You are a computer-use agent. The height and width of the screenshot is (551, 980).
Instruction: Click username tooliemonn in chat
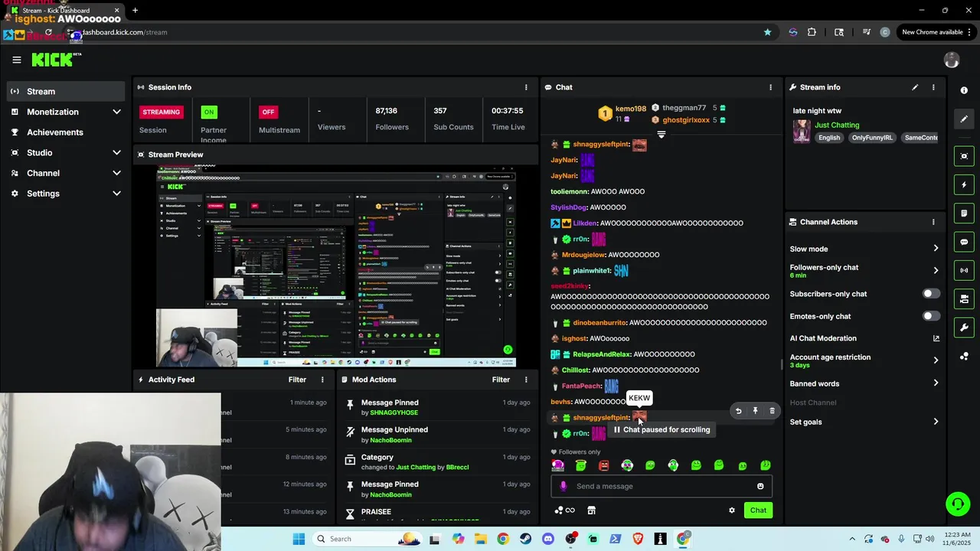tap(570, 191)
